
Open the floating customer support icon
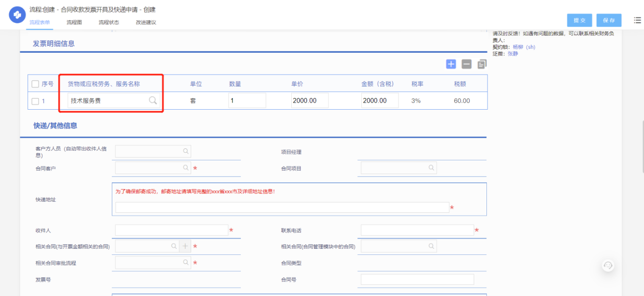click(608, 266)
